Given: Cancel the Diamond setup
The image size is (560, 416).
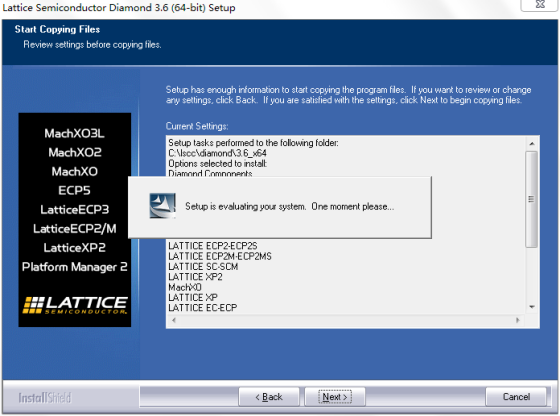Looking at the screenshot, I should point(516,397).
